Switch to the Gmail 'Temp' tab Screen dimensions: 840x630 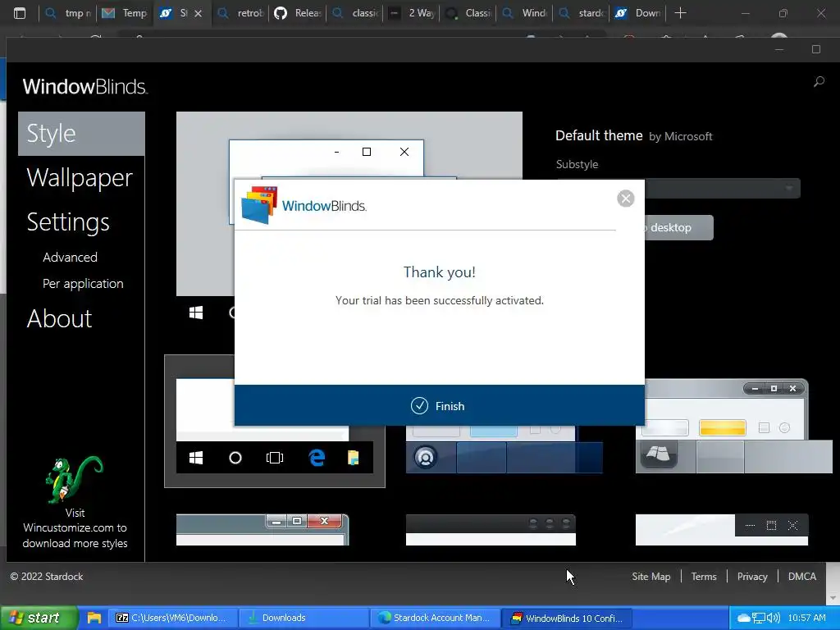(x=125, y=13)
